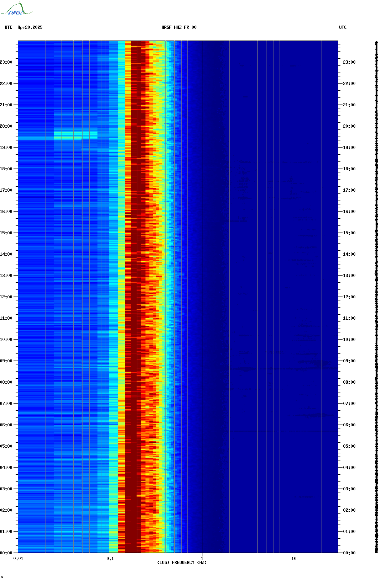Click 15:00 on the left time axis
This screenshot has width=392, height=581.
6,233
